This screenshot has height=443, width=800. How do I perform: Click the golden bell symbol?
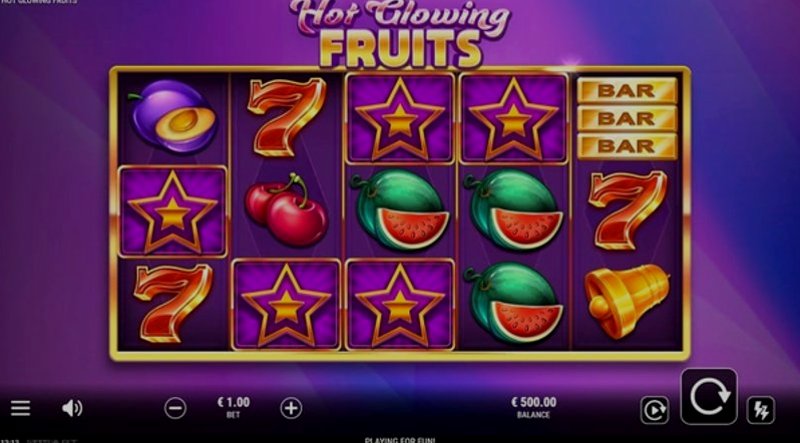(627, 301)
